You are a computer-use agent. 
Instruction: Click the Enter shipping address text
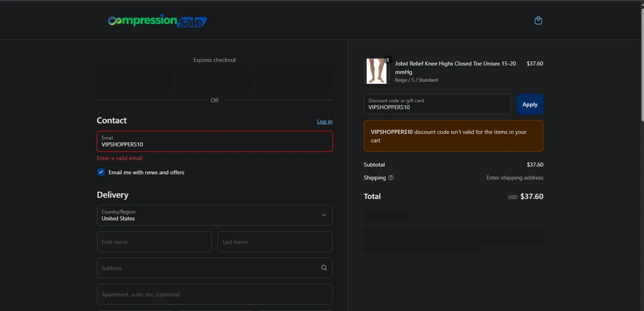tap(515, 178)
